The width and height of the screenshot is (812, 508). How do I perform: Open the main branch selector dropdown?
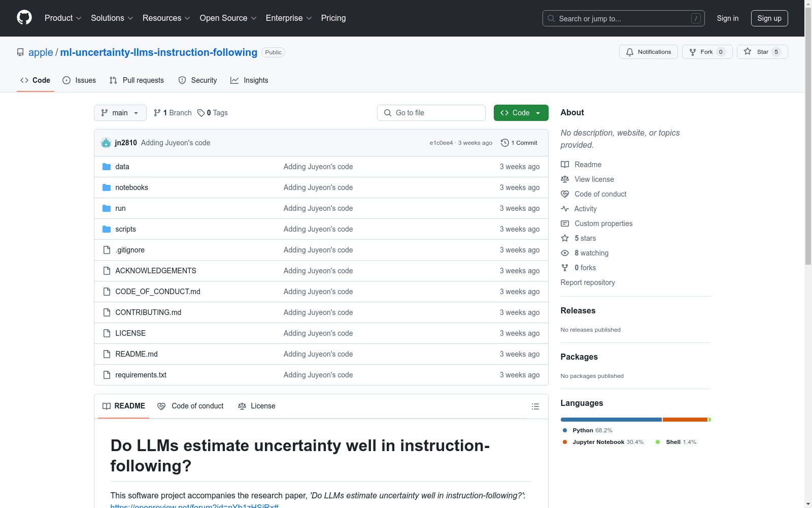coord(120,113)
